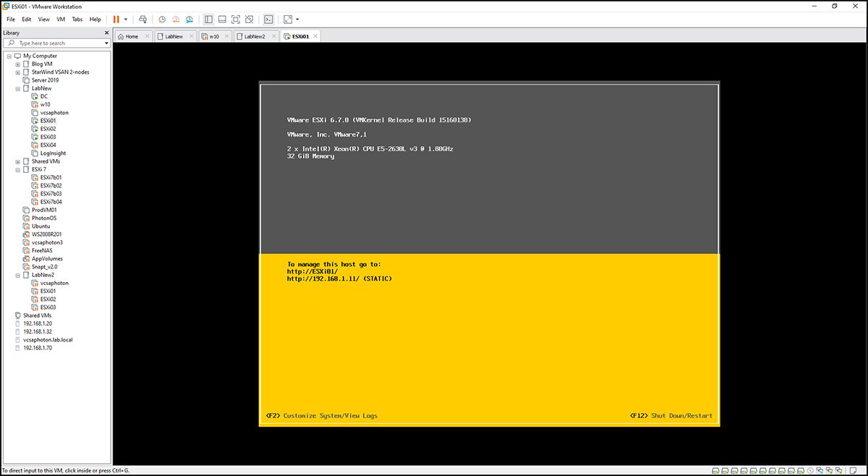This screenshot has width=868, height=476.
Task: Collapse the LabNew tree node
Action: (17, 88)
